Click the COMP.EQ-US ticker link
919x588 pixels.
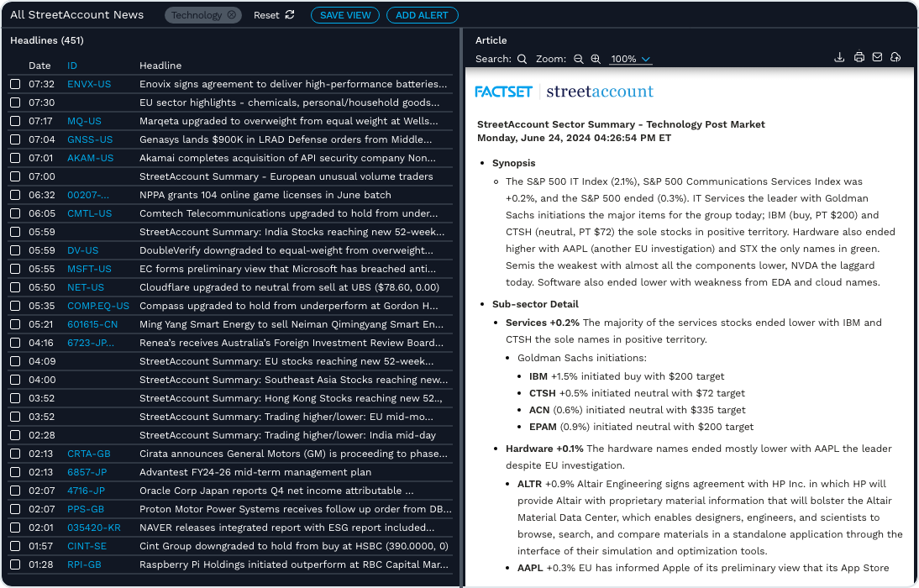98,306
